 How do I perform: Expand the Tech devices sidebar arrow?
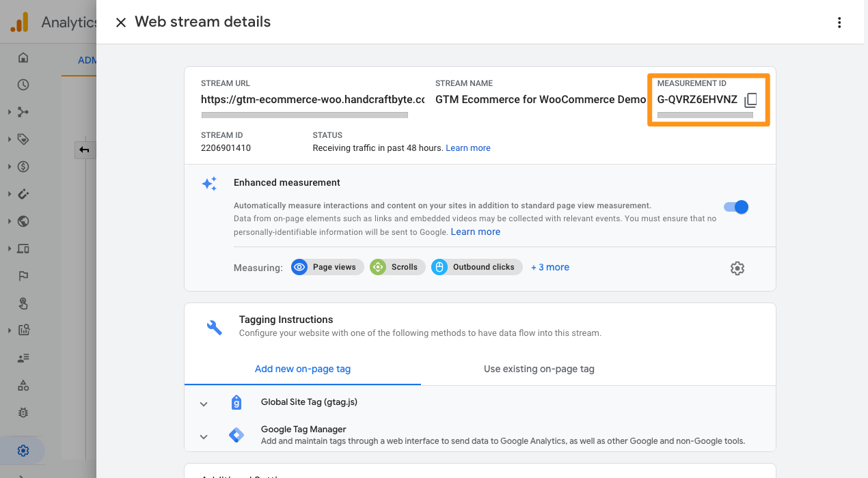click(9, 249)
